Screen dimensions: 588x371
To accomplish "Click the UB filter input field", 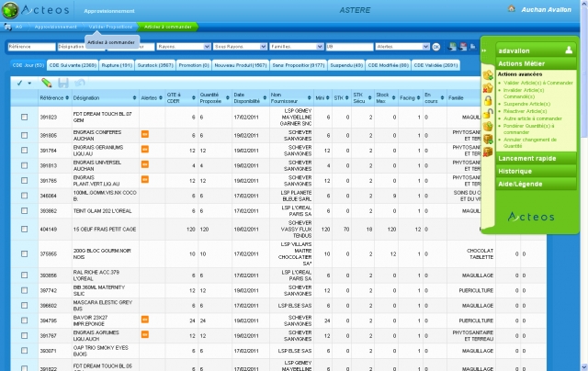I will click(349, 47).
